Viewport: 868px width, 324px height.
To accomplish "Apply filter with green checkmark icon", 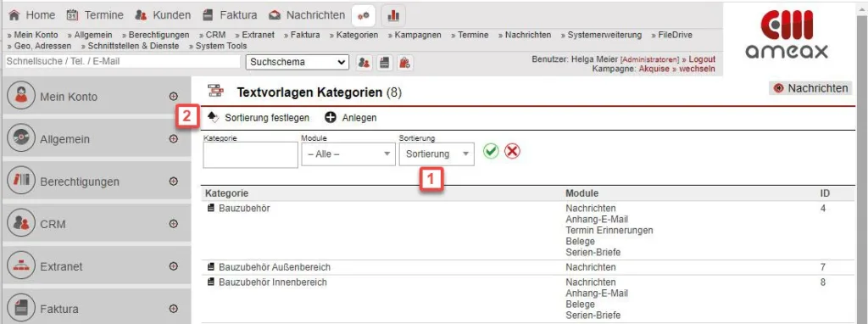I will pyautogui.click(x=491, y=151).
